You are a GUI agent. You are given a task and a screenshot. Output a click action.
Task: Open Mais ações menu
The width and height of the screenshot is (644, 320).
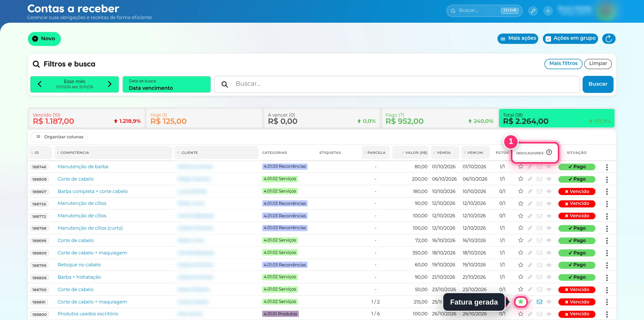[x=518, y=39]
